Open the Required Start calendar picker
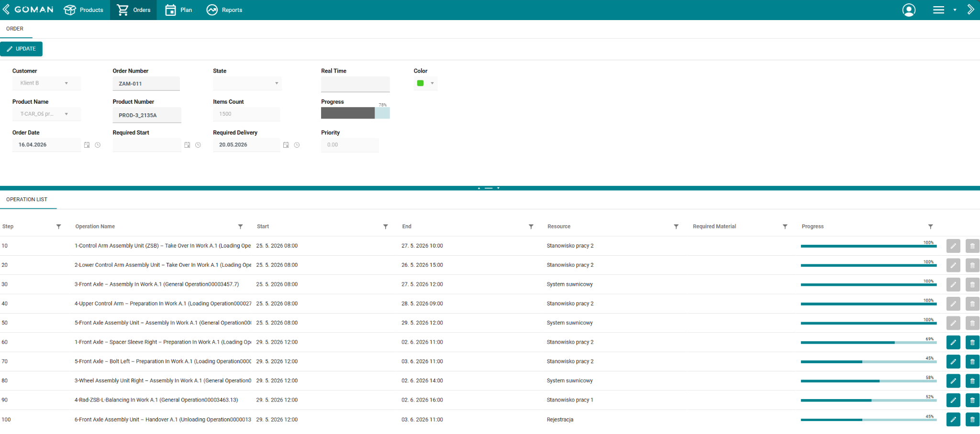980x434 pixels. coord(187,145)
